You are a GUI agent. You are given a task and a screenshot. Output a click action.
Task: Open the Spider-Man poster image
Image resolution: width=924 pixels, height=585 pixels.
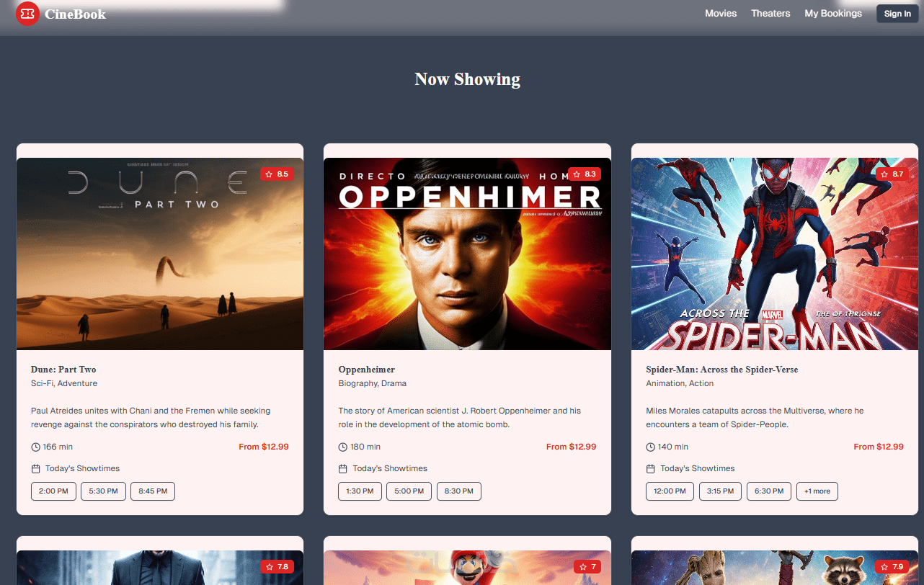point(775,254)
